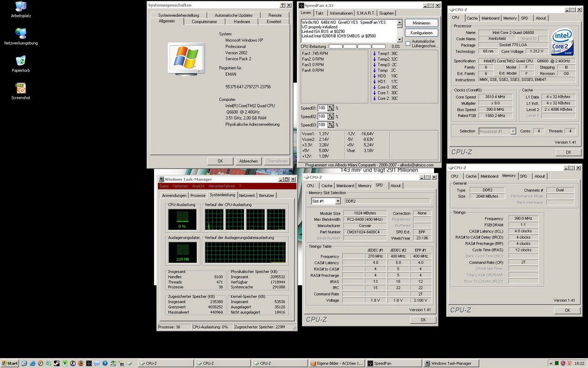Open the Automatische Updates tab
This screenshot has height=368, width=588.
tap(233, 15)
